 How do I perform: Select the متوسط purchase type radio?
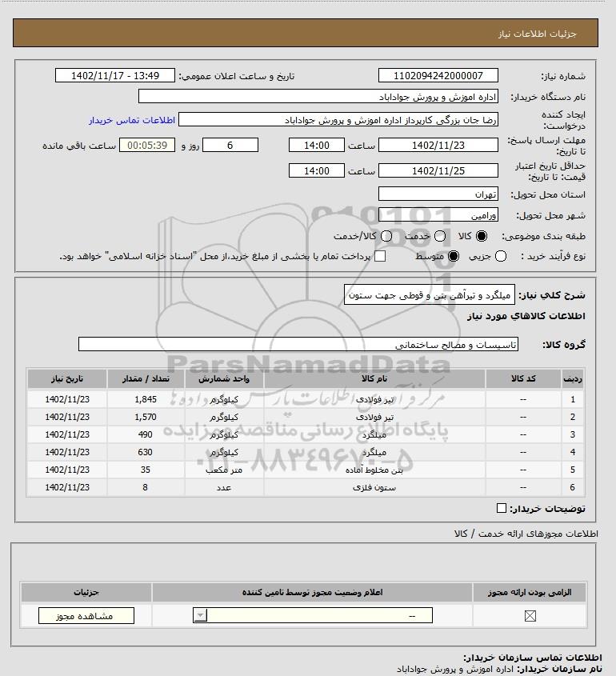click(x=454, y=256)
